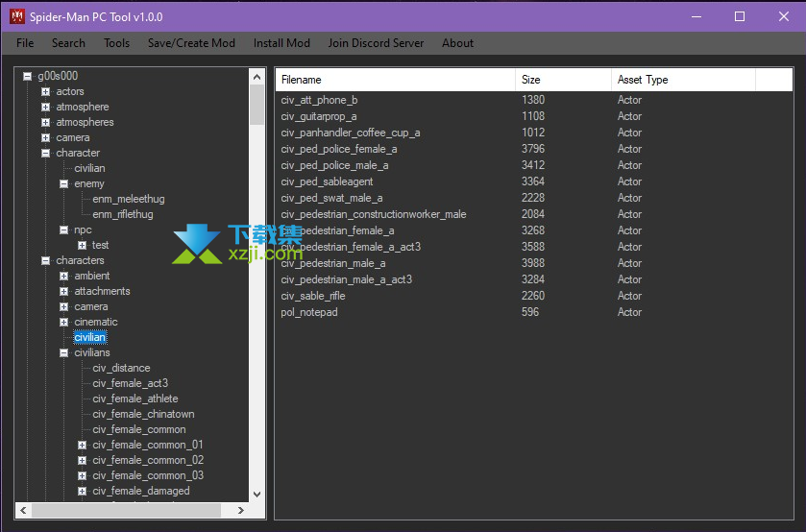Image resolution: width=806 pixels, height=532 pixels.
Task: Expand the cinematic folder
Action: 63,323
